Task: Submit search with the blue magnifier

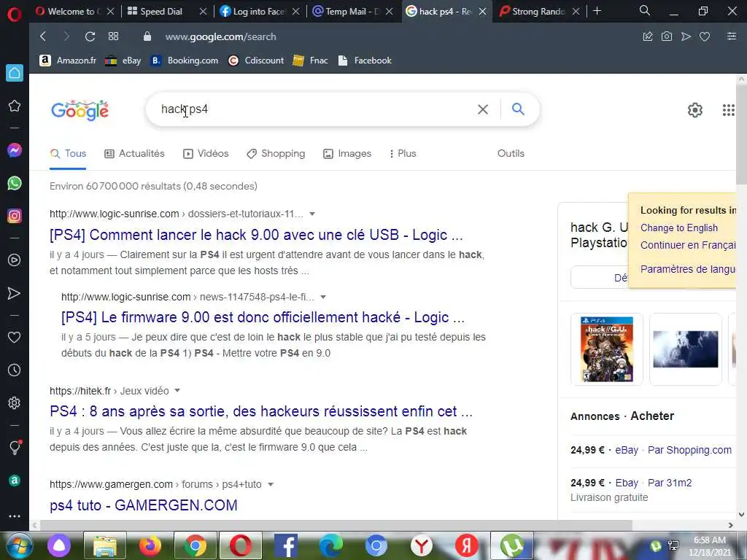Action: point(519,109)
